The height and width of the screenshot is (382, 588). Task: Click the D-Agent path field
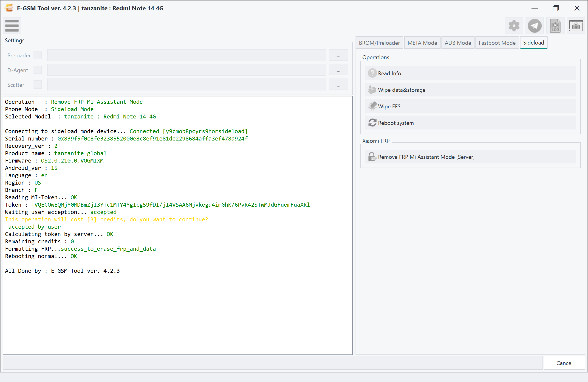click(x=187, y=70)
